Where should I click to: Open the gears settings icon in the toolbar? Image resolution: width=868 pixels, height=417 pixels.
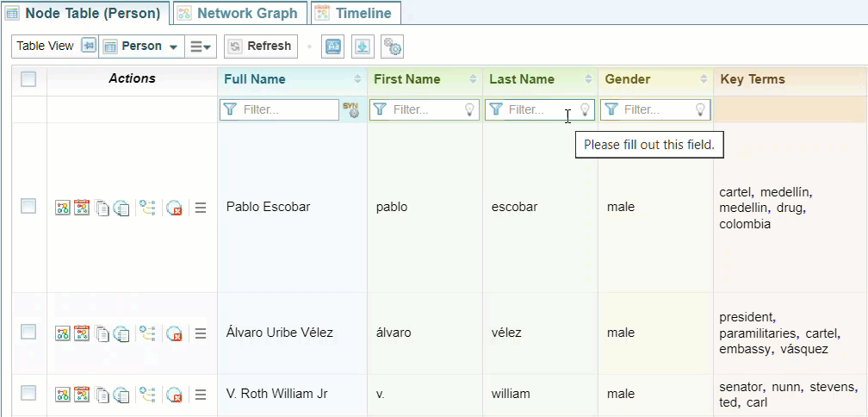[392, 47]
